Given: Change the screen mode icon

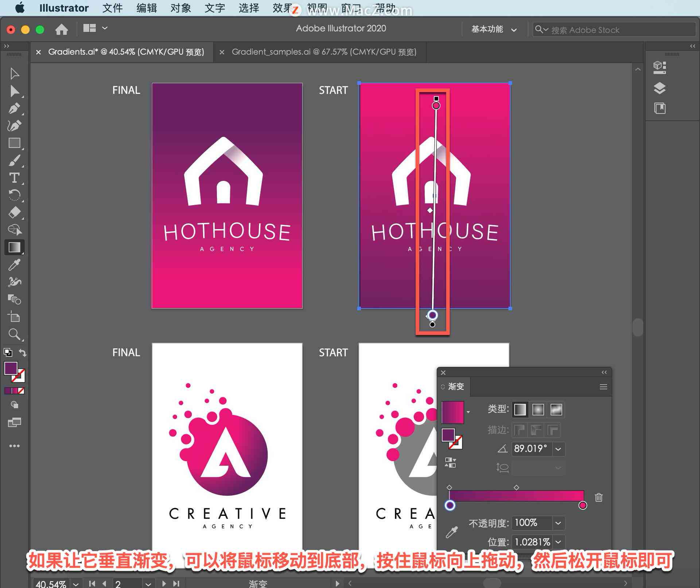Looking at the screenshot, I should [x=14, y=423].
